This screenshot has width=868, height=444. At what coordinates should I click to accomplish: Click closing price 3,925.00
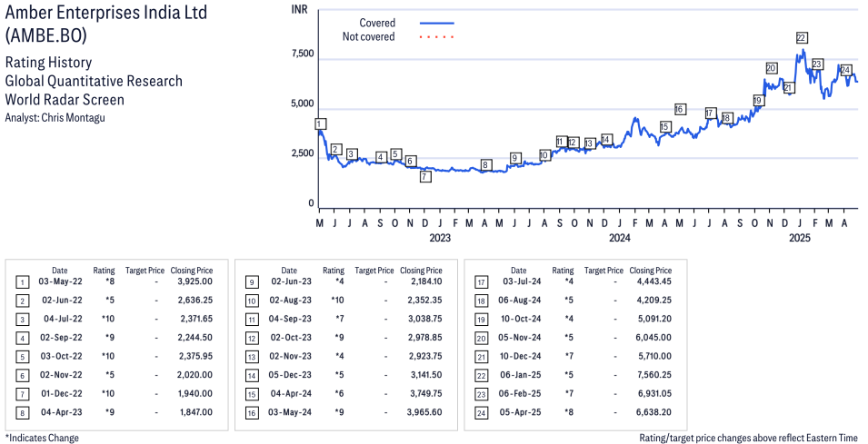195,281
